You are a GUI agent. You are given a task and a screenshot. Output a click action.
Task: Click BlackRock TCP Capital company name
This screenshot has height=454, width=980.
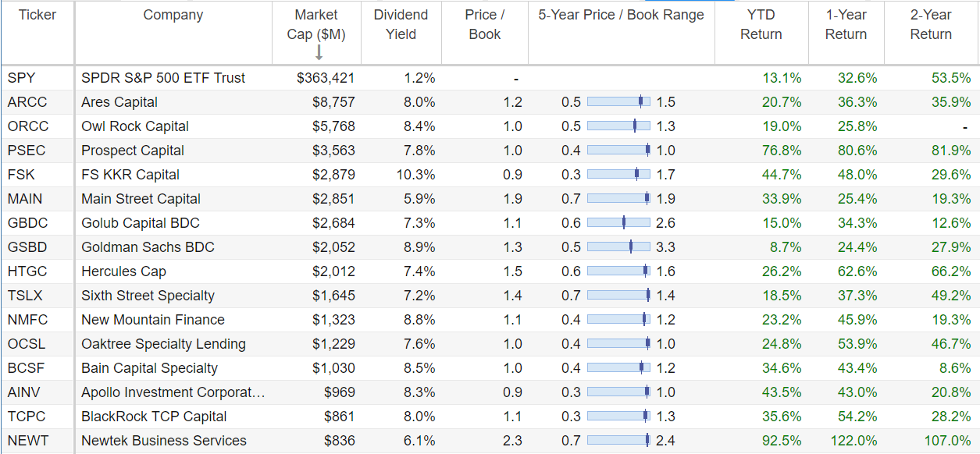154,417
